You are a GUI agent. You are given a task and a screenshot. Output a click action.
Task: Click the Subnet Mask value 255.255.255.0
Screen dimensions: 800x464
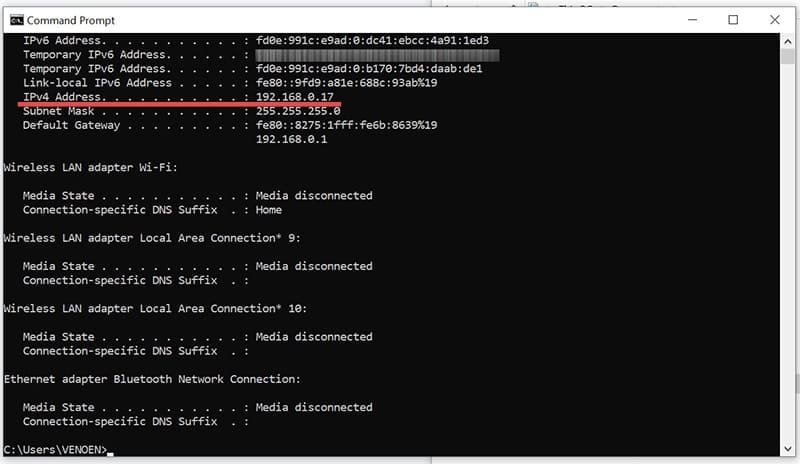297,111
